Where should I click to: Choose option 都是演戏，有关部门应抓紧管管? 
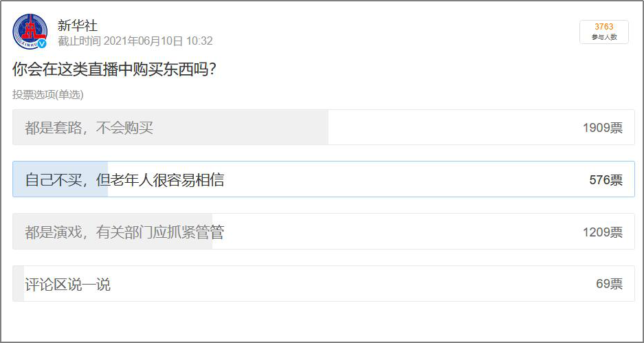[324, 231]
